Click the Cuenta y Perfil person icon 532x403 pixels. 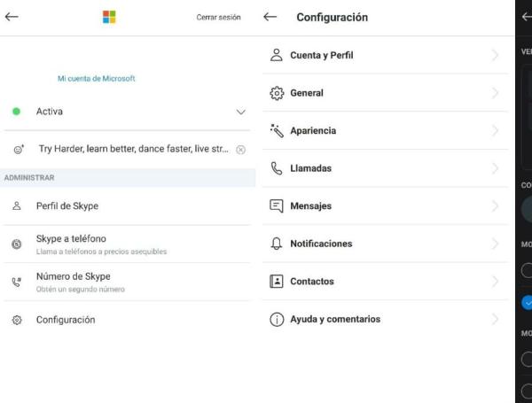pos(277,55)
